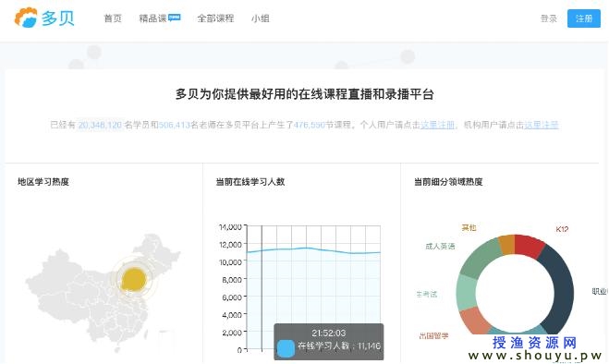Click the red K12 donut segment
The height and width of the screenshot is (364, 609).
tap(530, 246)
